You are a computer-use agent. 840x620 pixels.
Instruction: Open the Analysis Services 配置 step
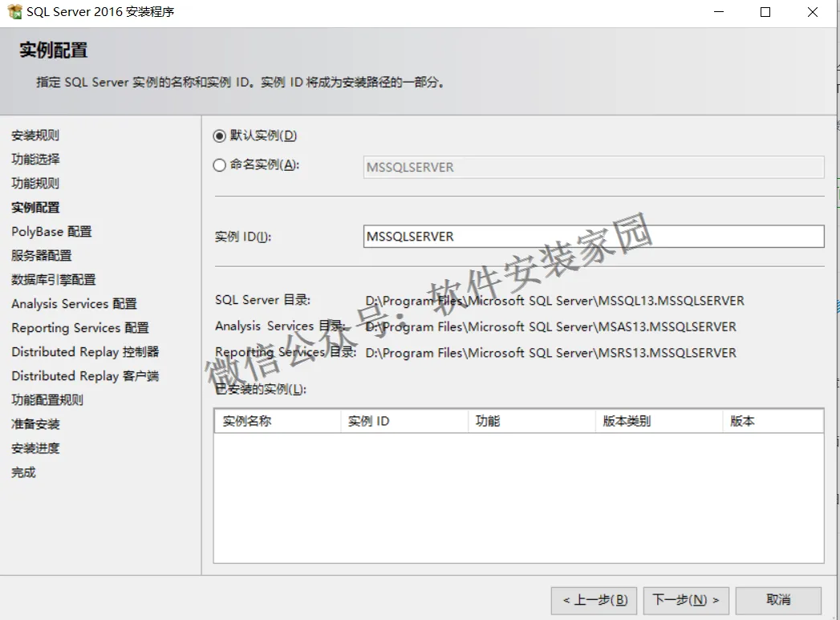[74, 304]
